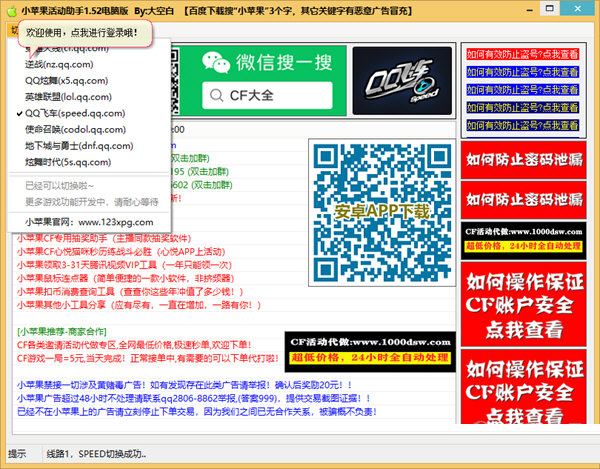The height and width of the screenshot is (469, 600).
Task: Open 小苹果领取3-31天腾讯视频VIP工具 link
Action: 124,265
